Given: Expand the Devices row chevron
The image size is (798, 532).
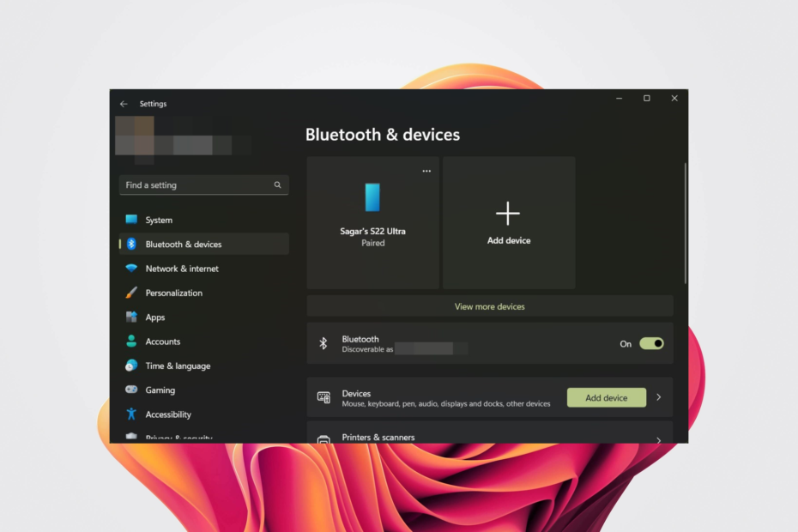Looking at the screenshot, I should point(659,396).
